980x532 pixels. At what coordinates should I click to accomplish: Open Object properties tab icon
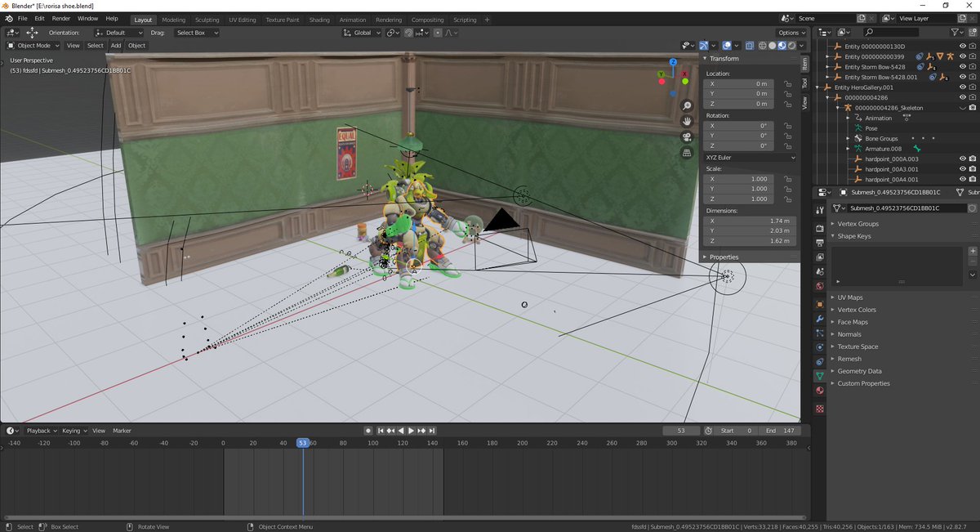pyautogui.click(x=820, y=304)
